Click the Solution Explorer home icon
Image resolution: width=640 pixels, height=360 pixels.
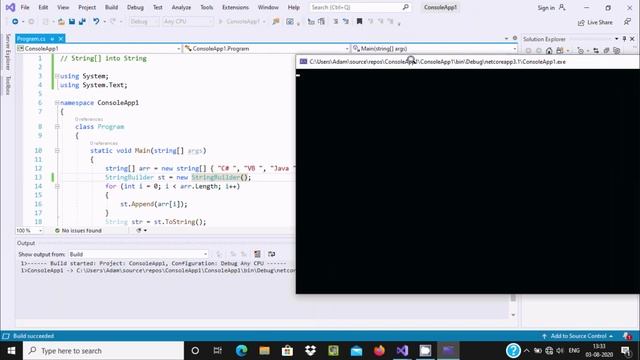point(549,51)
